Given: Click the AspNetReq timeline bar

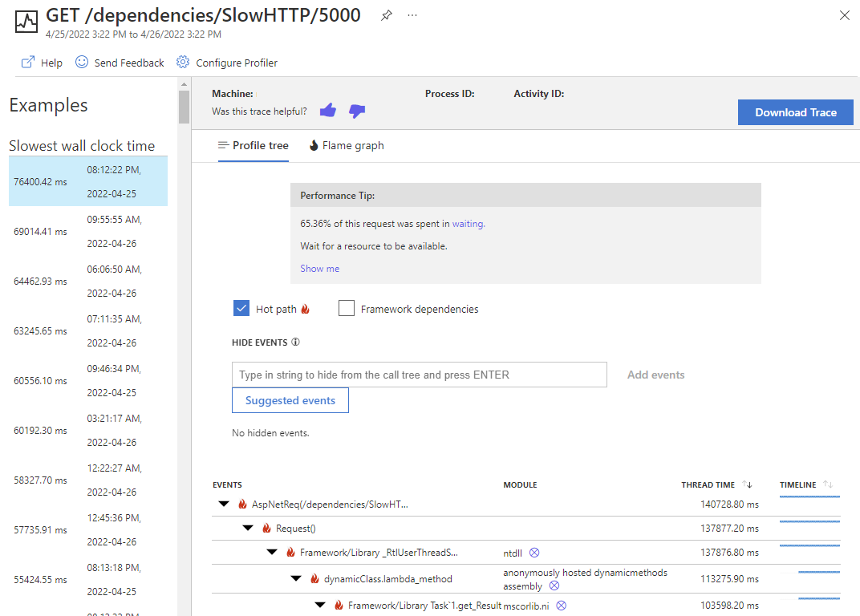Looking at the screenshot, I should coord(809,497).
